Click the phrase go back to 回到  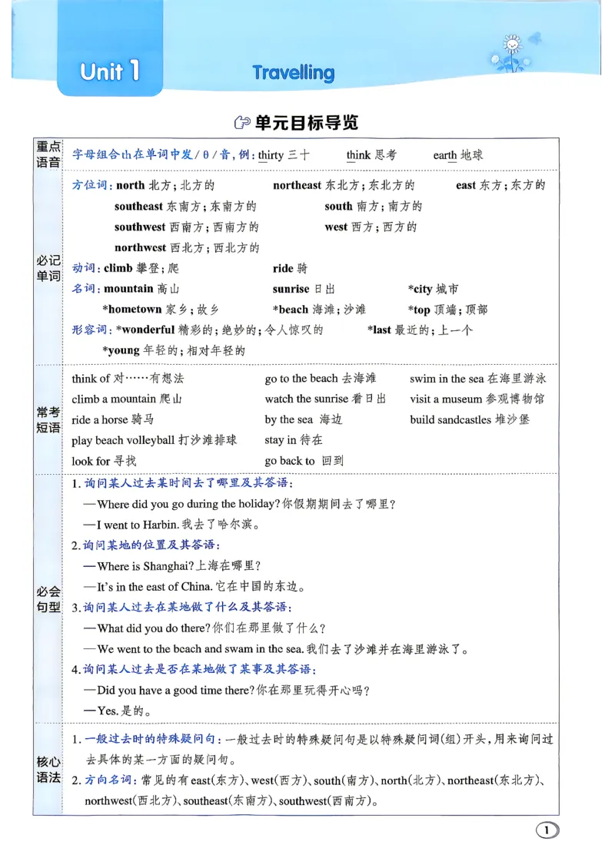point(304,461)
